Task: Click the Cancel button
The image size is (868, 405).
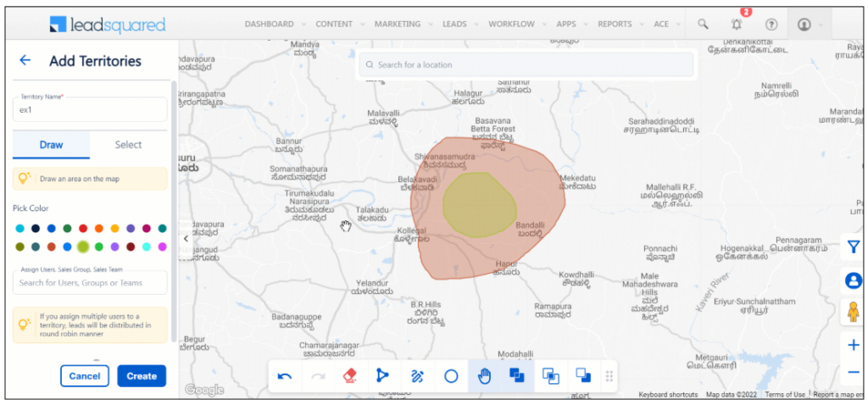Action: [x=85, y=376]
